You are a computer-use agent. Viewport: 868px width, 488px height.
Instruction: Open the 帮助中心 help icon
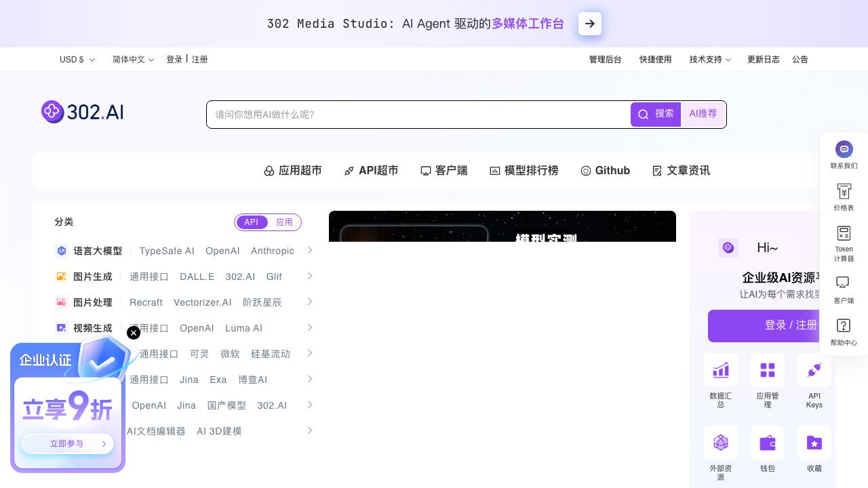[x=844, y=325]
